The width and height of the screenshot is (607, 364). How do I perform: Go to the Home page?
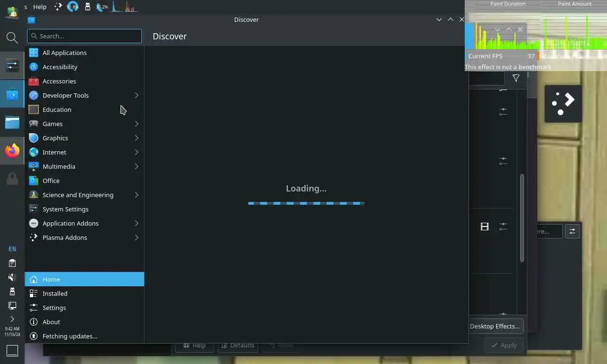click(84, 279)
